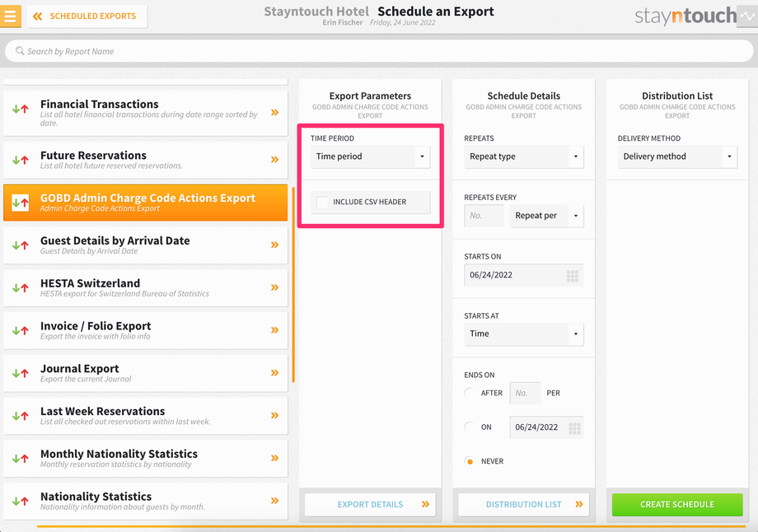This screenshot has width=758, height=532.
Task: Click export arrows icon for Future Reservations
Action: coord(21,160)
